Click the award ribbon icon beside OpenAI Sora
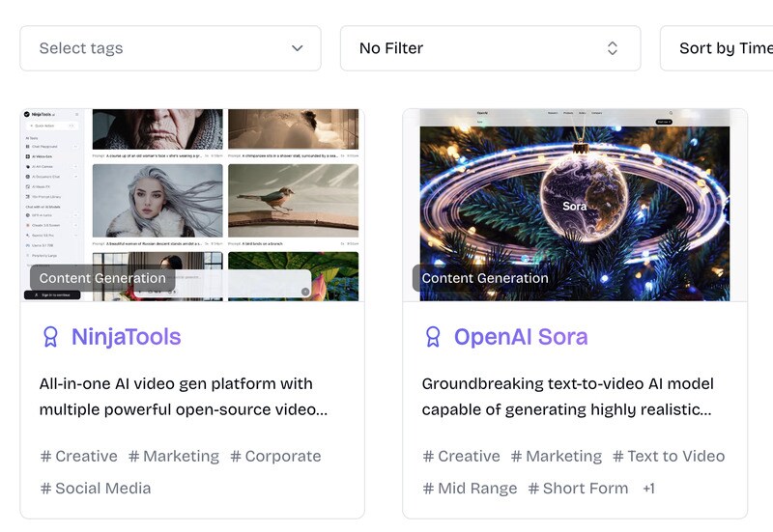The height and width of the screenshot is (532, 773). (x=433, y=337)
